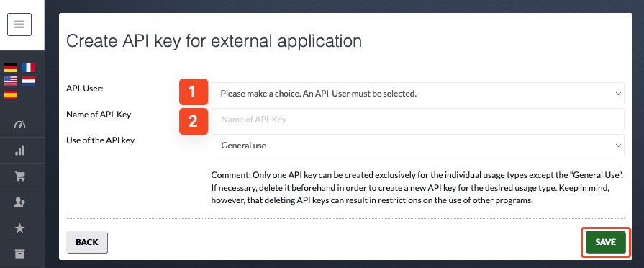The height and width of the screenshot is (268, 644).
Task: Open the hamburger menu button
Action: coord(19,24)
